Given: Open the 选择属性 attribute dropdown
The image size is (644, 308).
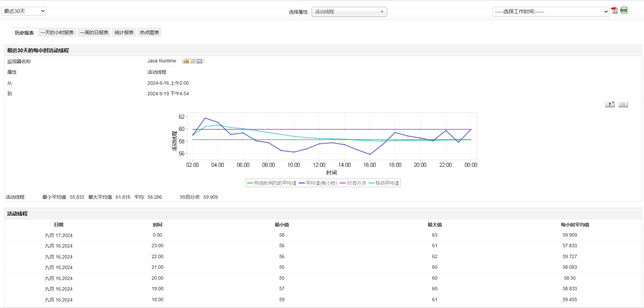Looking at the screenshot, I should [x=349, y=12].
